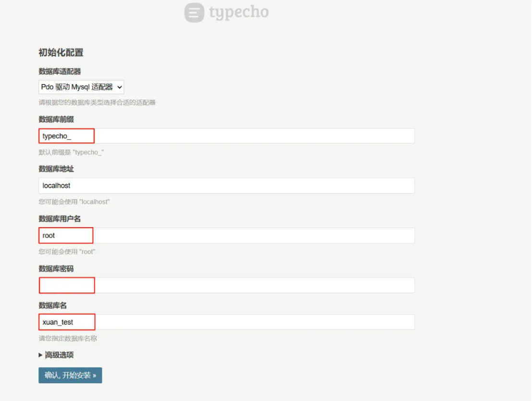
Task: Click the 数据库前缀 label
Action: [56, 119]
